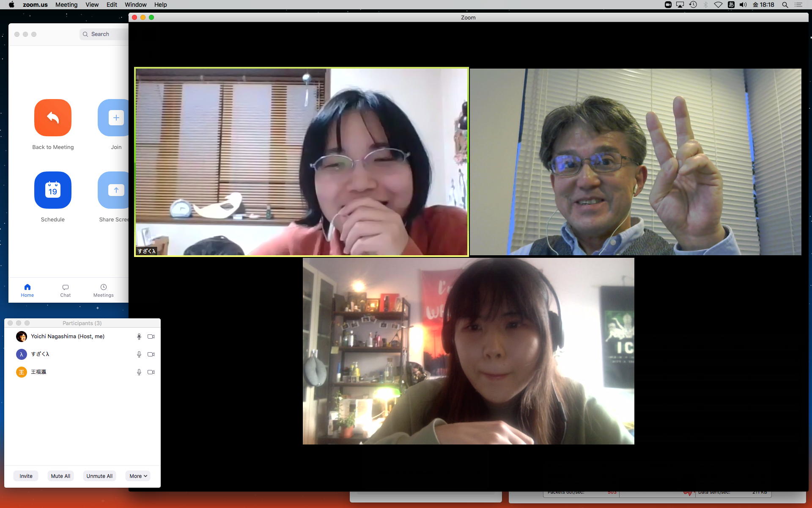Toggle video camera for 王福瀛 participant
Image resolution: width=812 pixels, height=508 pixels.
click(151, 372)
